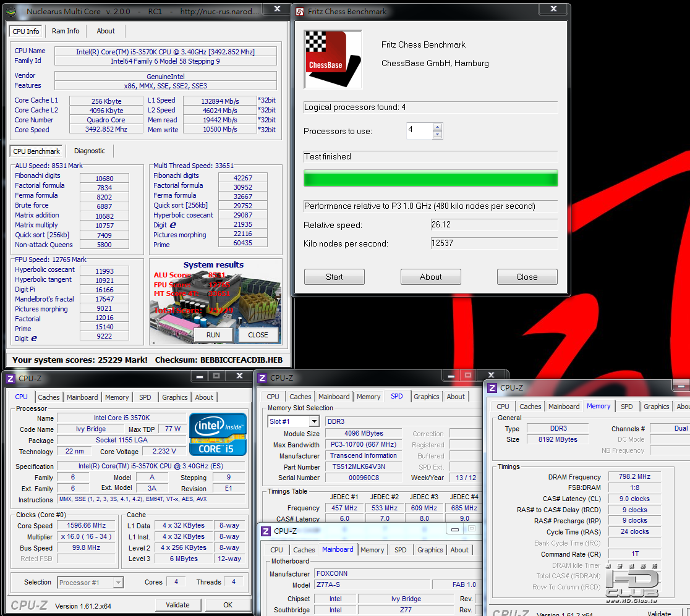Open SPD tab in the CPU-Z CPU window
Image resolution: width=690 pixels, height=616 pixels.
coord(145,397)
